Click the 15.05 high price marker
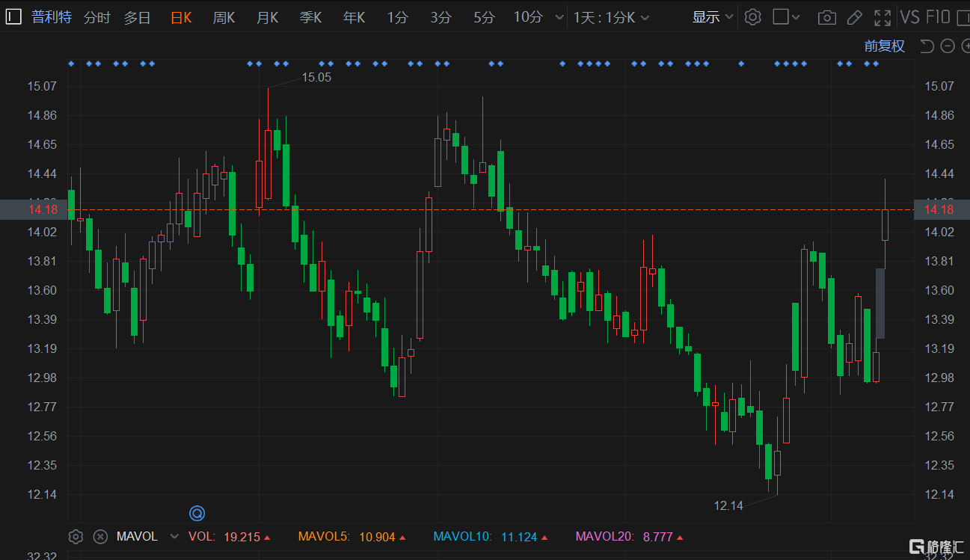 (x=316, y=77)
